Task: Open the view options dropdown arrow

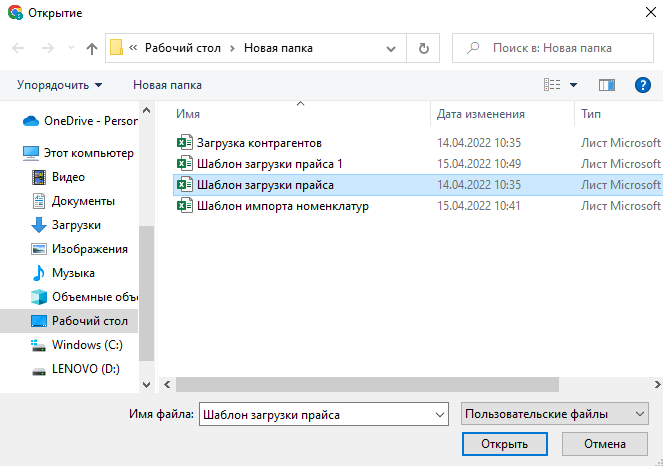Action: click(573, 85)
